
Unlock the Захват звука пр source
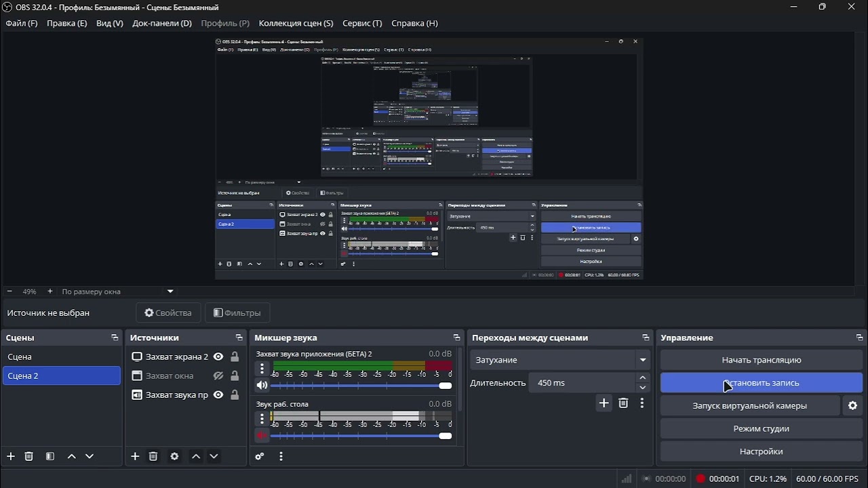[x=235, y=394]
